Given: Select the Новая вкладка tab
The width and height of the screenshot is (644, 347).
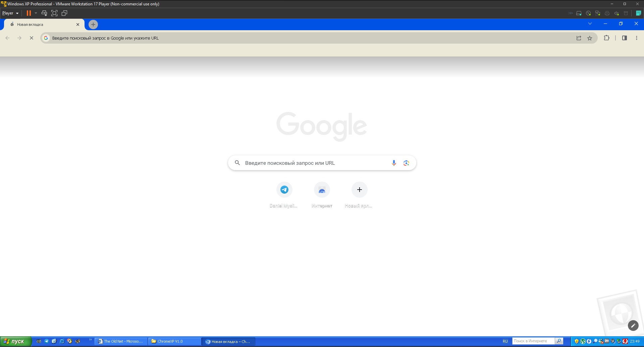Looking at the screenshot, I should pos(44,24).
